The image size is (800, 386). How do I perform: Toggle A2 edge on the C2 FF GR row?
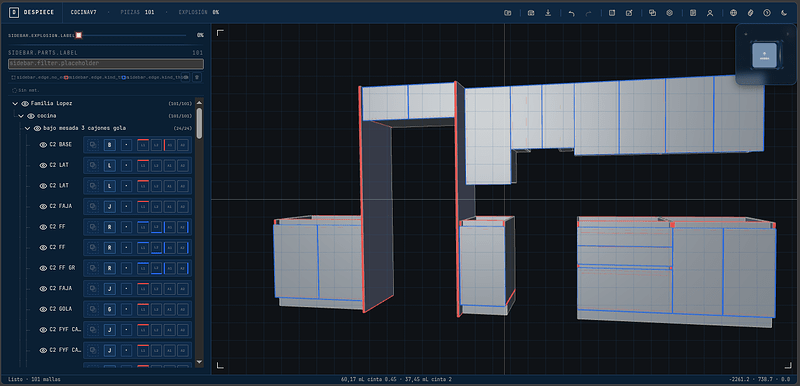pos(183,268)
